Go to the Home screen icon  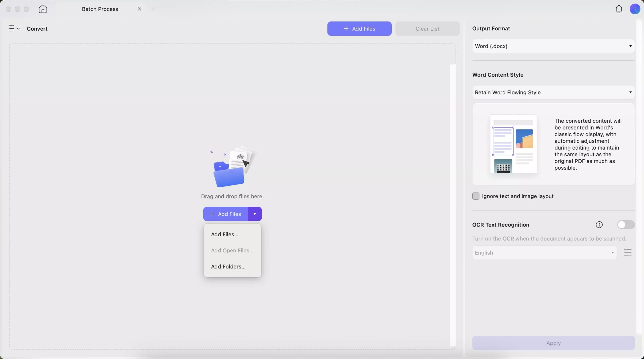pyautogui.click(x=43, y=9)
